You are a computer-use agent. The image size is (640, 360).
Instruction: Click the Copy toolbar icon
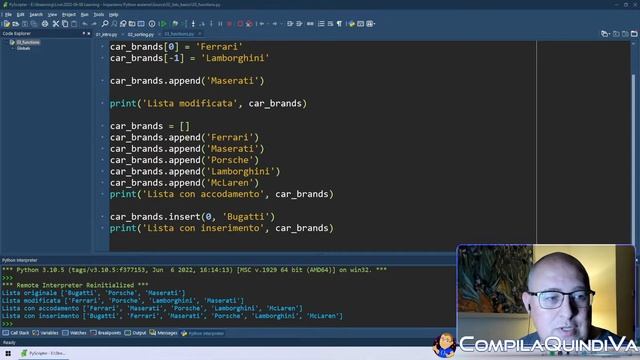pyautogui.click(x=65, y=24)
